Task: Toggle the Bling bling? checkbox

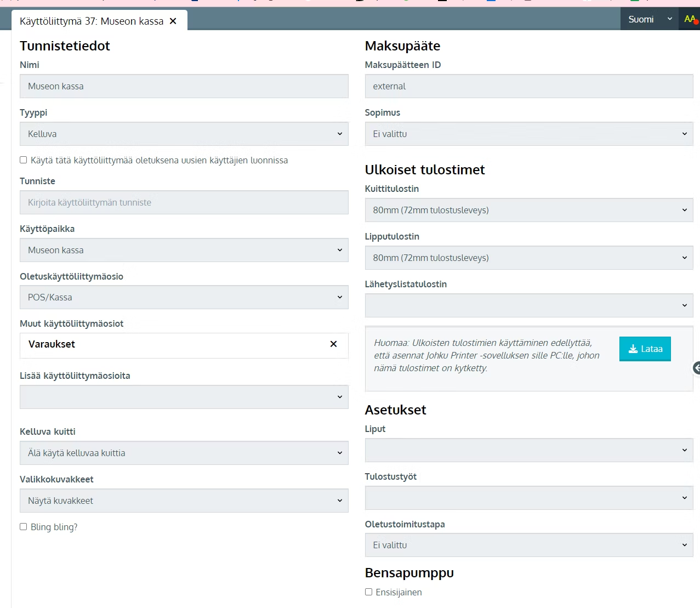Action: click(24, 527)
